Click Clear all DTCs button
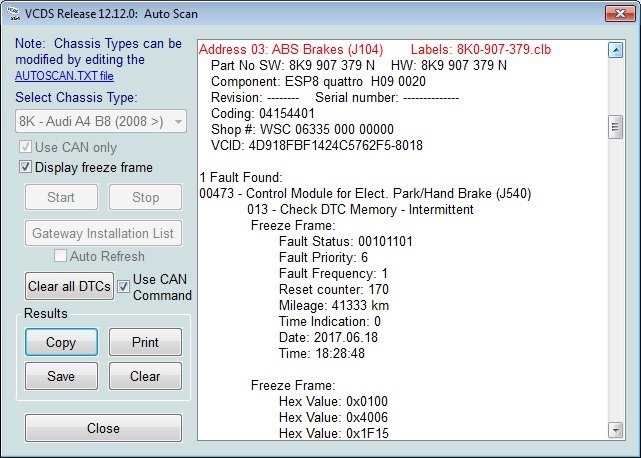Viewport: 641px width, 458px height. point(69,286)
